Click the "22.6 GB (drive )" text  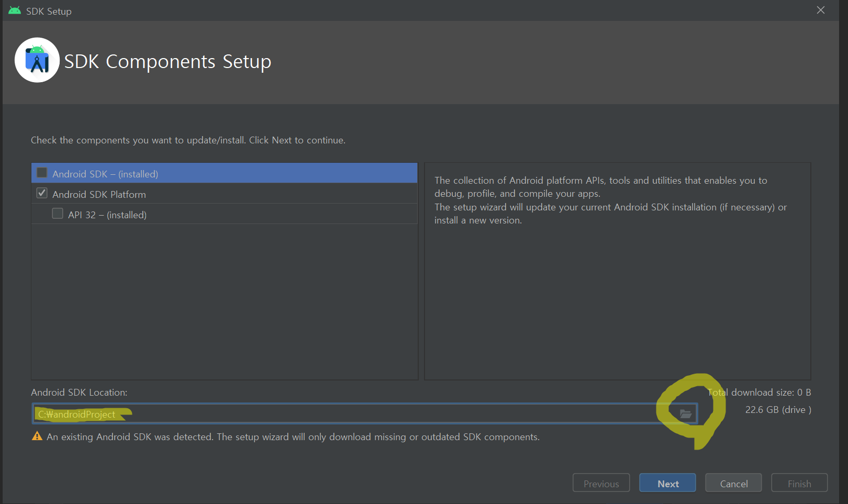pos(778,410)
